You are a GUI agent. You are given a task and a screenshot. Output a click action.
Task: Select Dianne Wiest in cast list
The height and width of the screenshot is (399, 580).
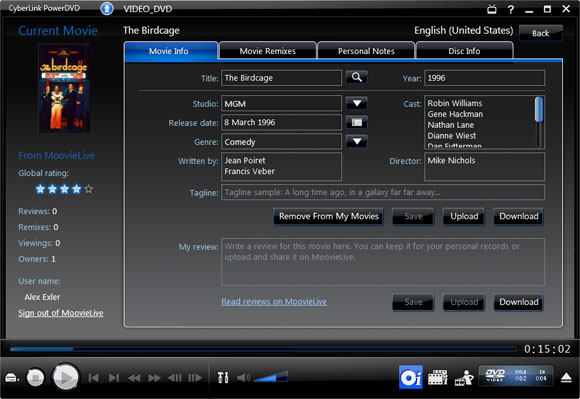(452, 136)
